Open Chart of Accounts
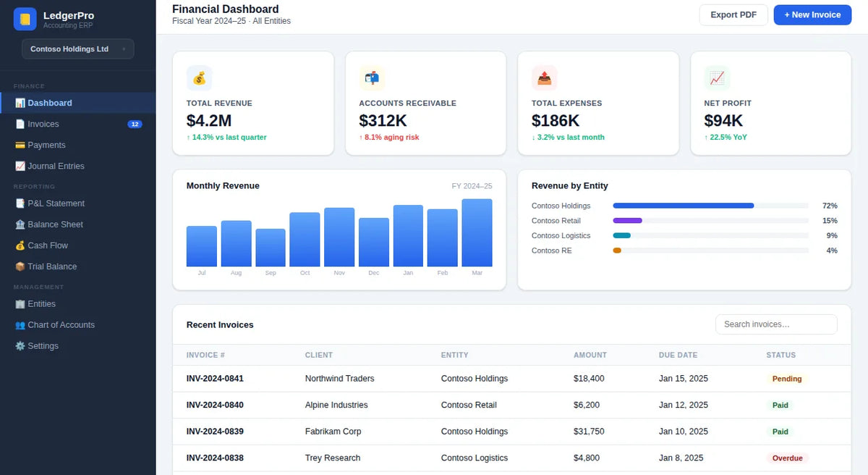The height and width of the screenshot is (475, 868). [77, 325]
